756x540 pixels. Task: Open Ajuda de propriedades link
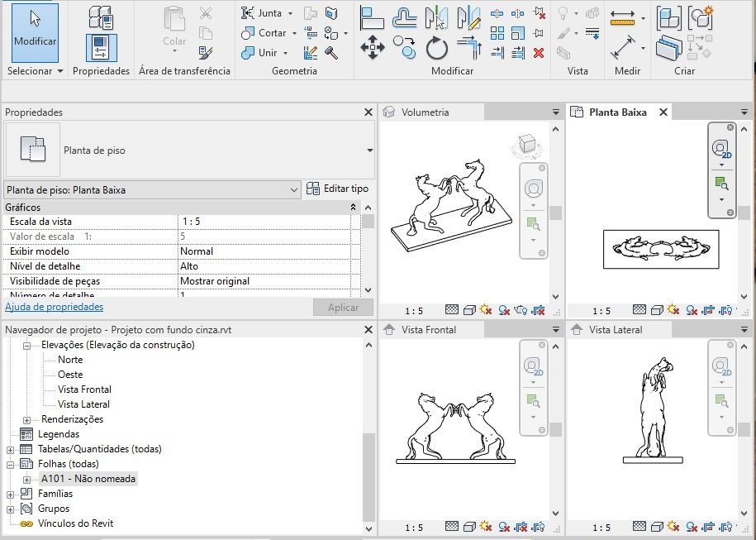(x=54, y=307)
